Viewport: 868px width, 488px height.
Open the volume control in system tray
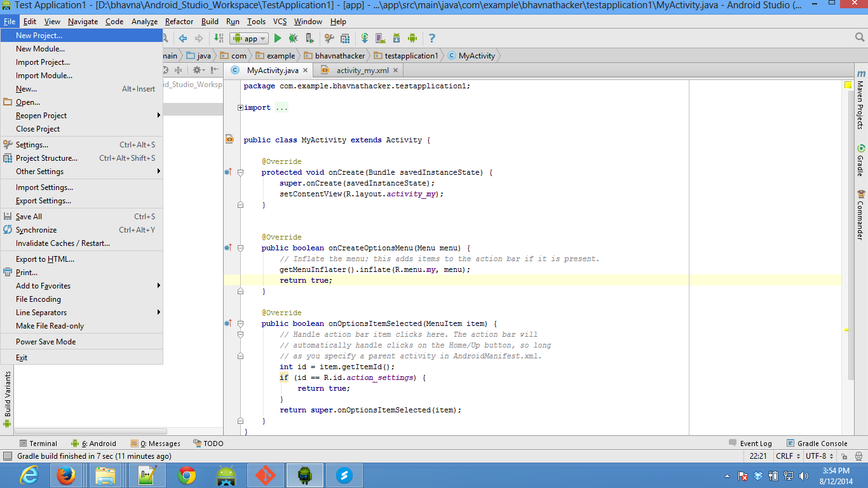click(x=804, y=475)
